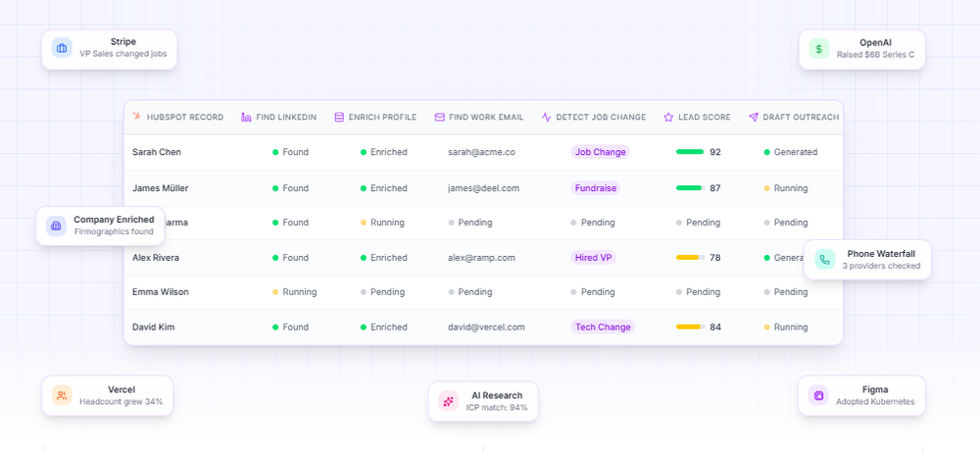Open the OpenAI notification card title
This screenshot has height=453, width=980.
[875, 42]
